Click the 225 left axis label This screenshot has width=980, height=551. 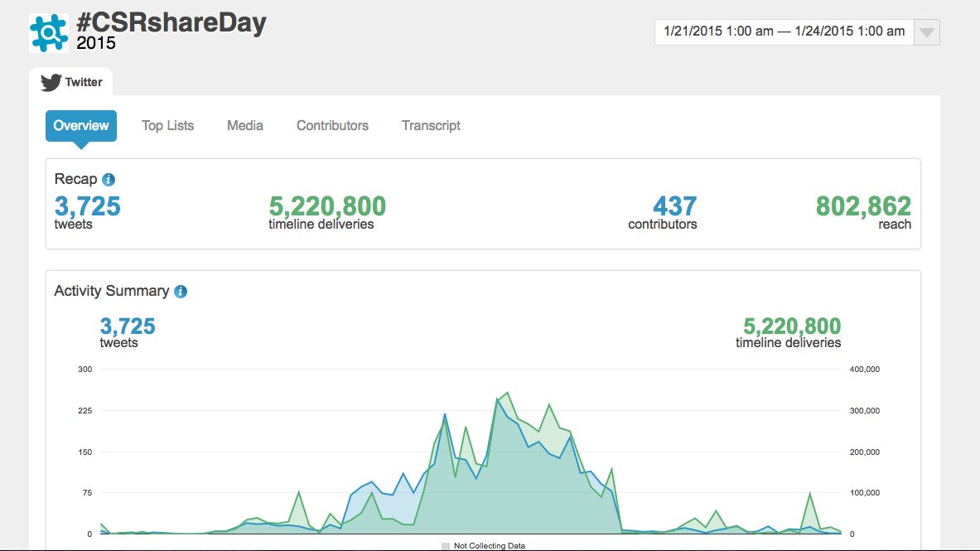coord(85,411)
